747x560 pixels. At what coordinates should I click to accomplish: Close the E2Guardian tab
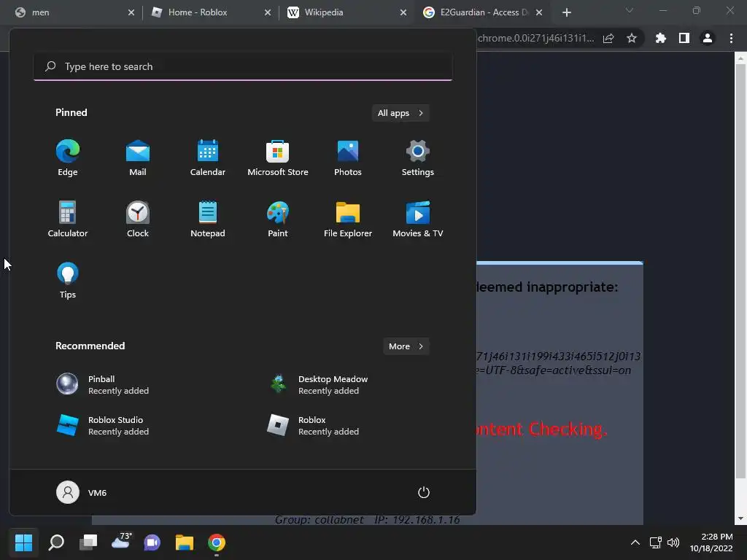[539, 12]
